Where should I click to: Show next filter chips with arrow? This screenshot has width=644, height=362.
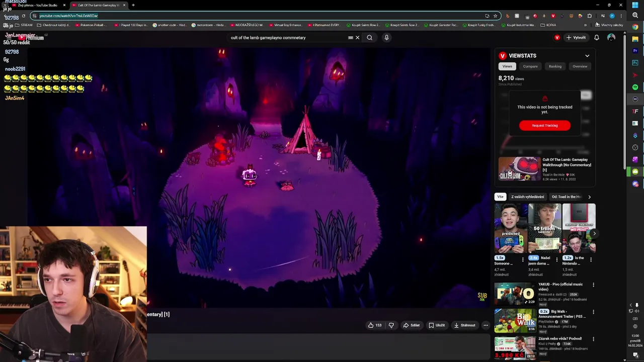pos(589,197)
